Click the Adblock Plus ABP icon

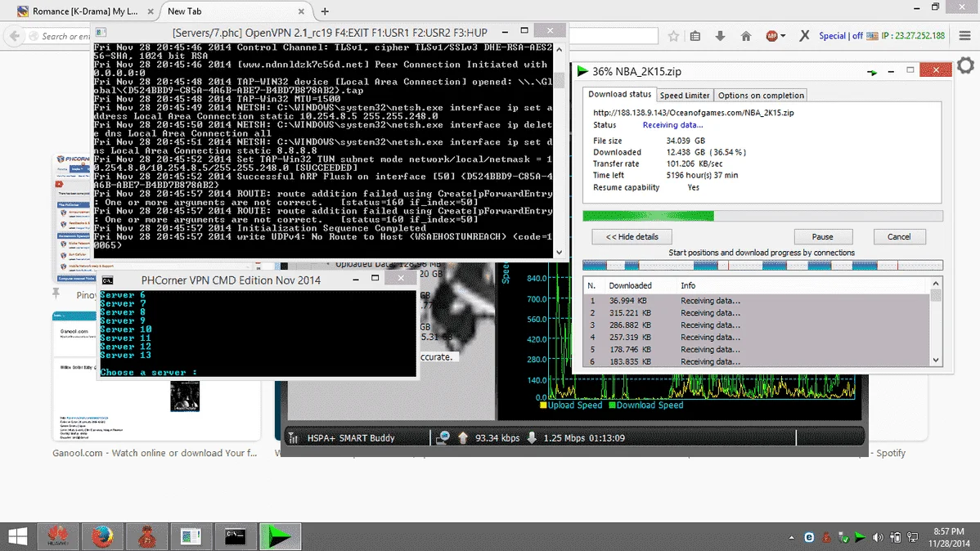click(x=772, y=36)
